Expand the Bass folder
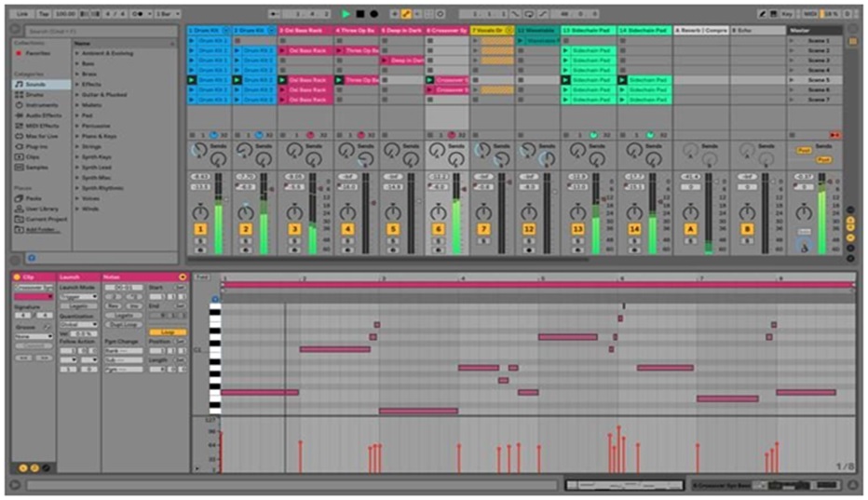The height and width of the screenshot is (500, 868). (x=77, y=63)
